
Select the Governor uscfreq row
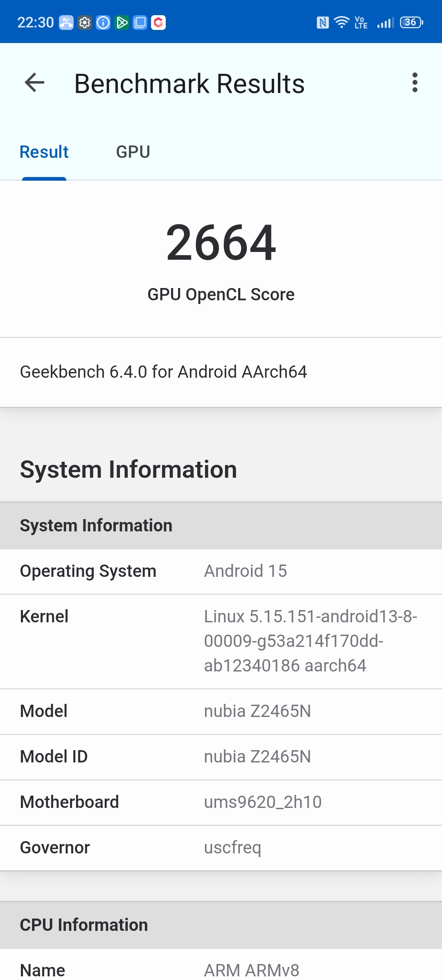[221, 848]
